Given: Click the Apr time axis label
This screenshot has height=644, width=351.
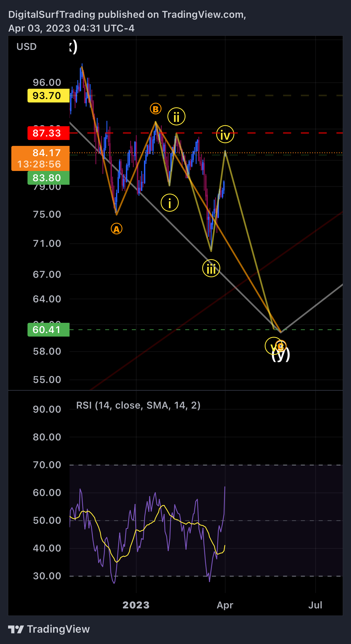Looking at the screenshot, I should tap(225, 605).
